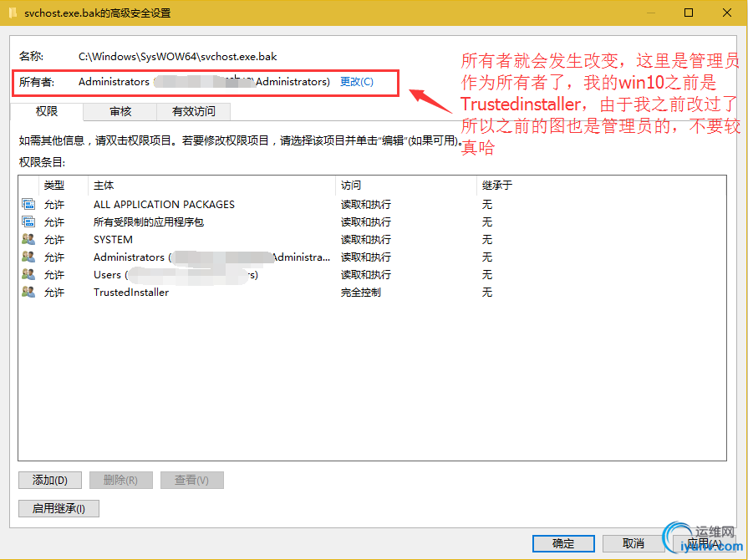Click the ALL APPLICATION PACKAGES row icon

pyautogui.click(x=28, y=204)
